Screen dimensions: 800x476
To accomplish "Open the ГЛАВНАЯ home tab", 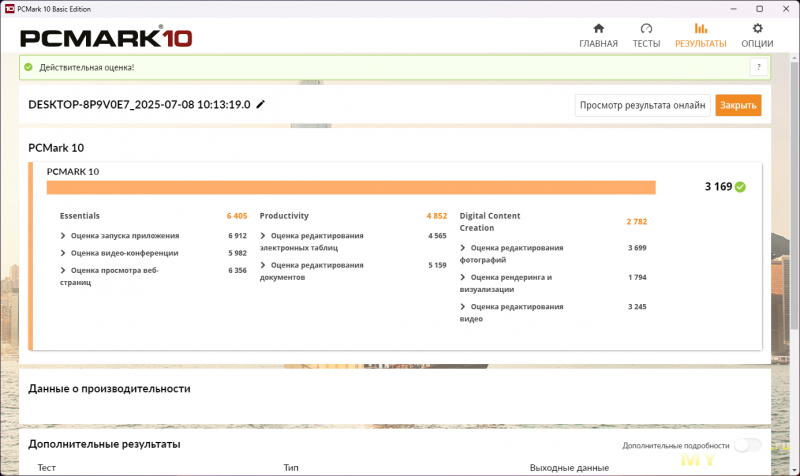I will (x=598, y=36).
